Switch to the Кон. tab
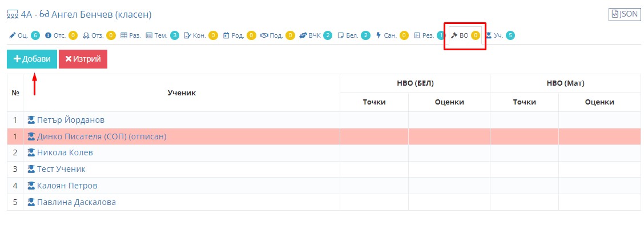 [x=200, y=36]
